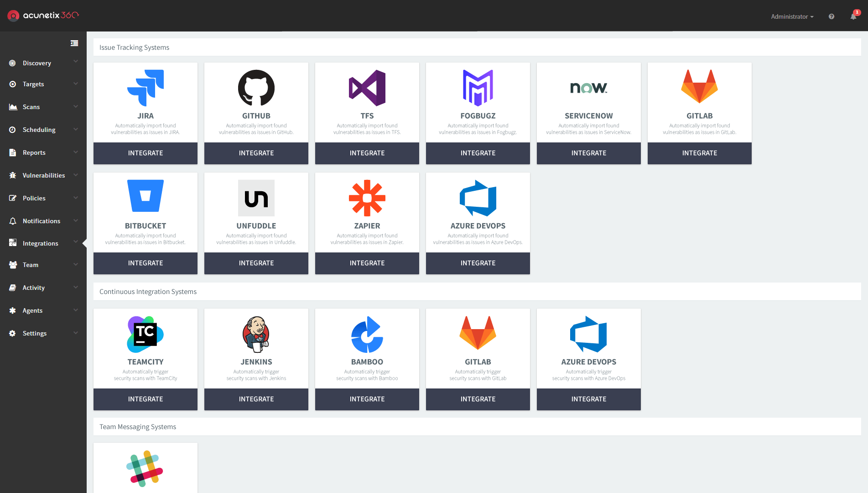Open the Slack integration logo
The width and height of the screenshot is (868, 493).
click(145, 467)
